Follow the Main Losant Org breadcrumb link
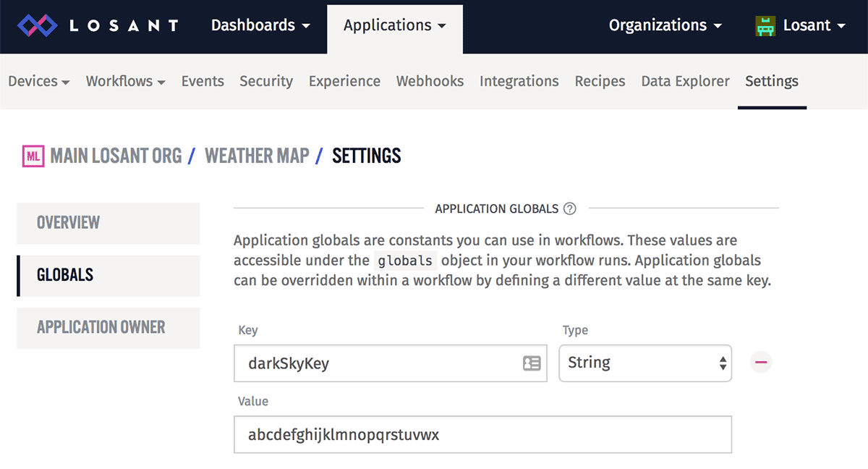Viewport: 868px width, 469px height. click(116, 156)
